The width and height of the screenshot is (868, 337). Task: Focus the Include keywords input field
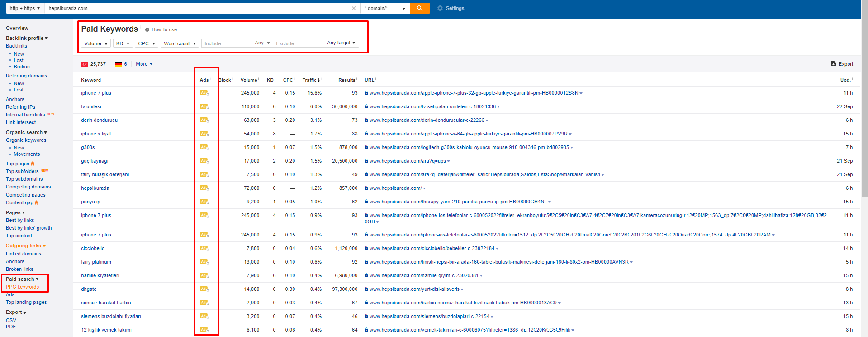(228, 43)
